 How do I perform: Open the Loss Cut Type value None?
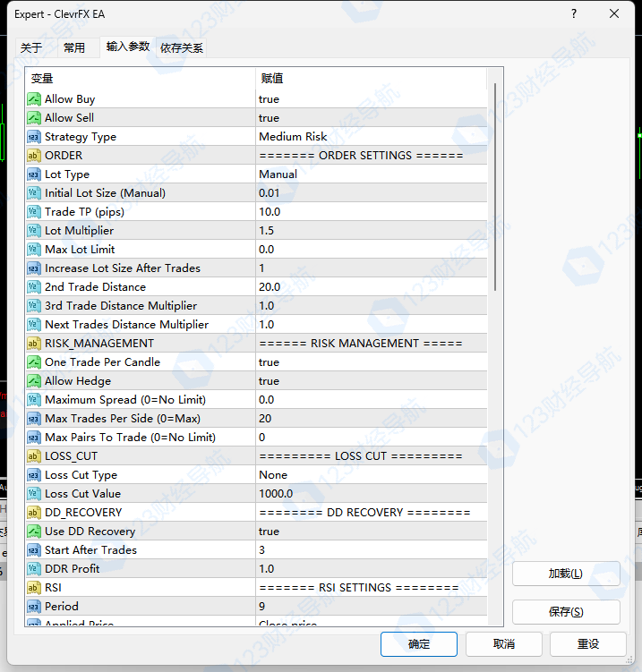pos(372,475)
